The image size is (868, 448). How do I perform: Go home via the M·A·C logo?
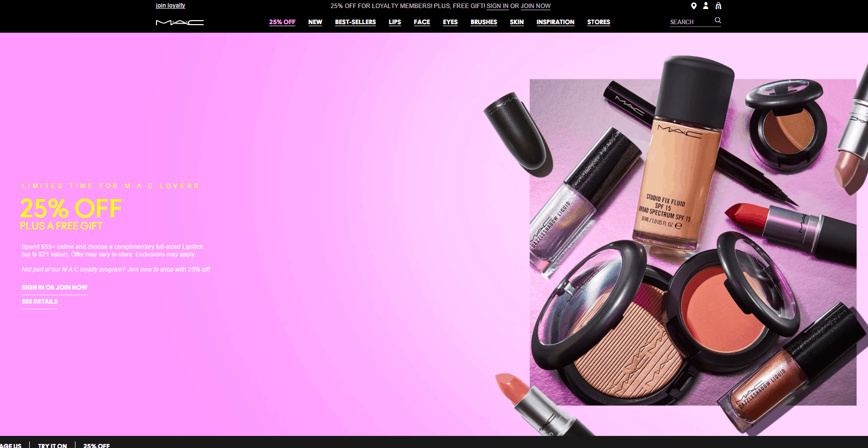tap(180, 22)
